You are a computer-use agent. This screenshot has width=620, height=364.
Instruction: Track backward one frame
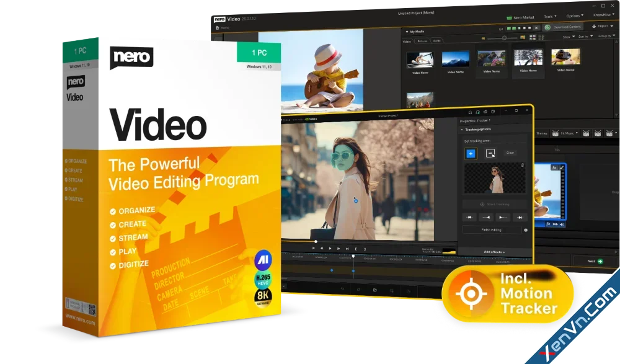tap(486, 217)
